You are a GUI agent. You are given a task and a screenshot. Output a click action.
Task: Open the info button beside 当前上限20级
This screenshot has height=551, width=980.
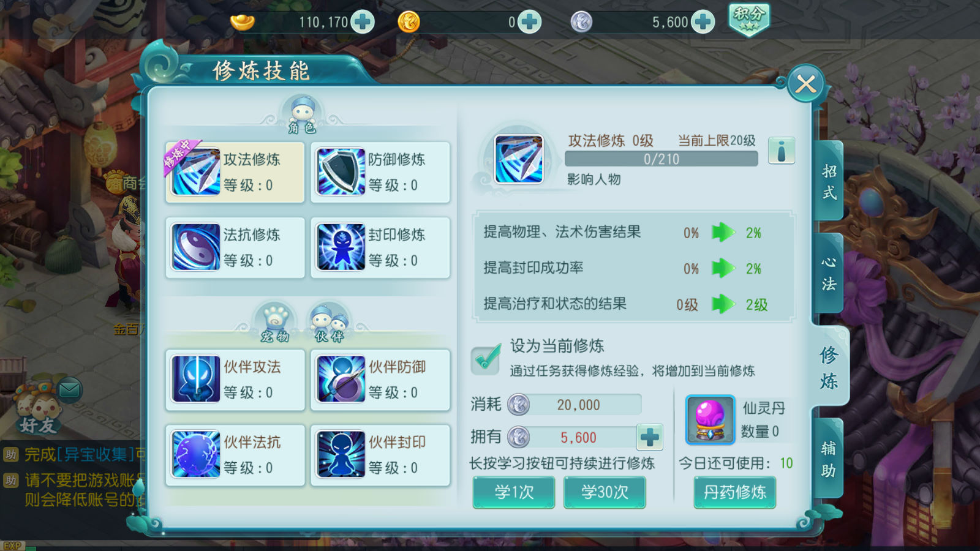click(x=781, y=151)
